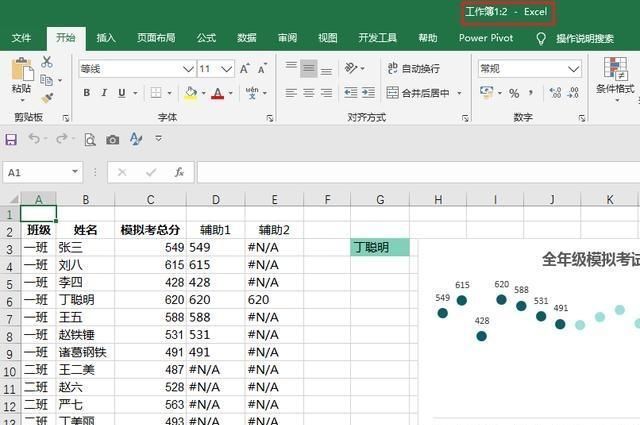Click the Copy icon

pyautogui.click(x=47, y=80)
